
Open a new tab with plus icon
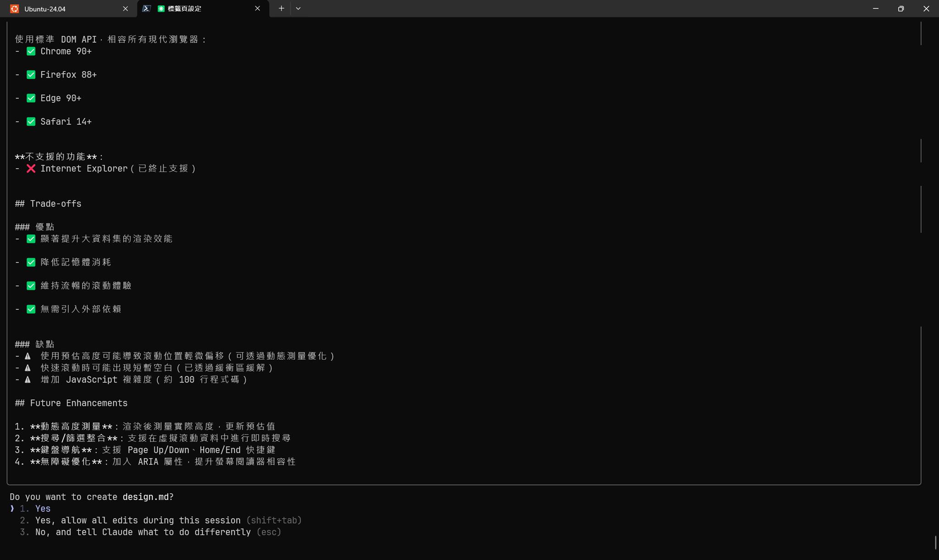[x=281, y=8]
